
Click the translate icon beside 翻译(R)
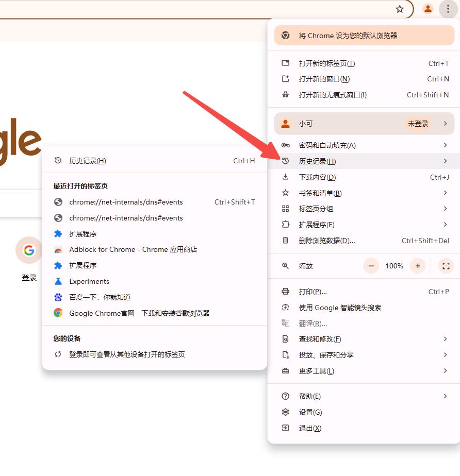tap(285, 324)
